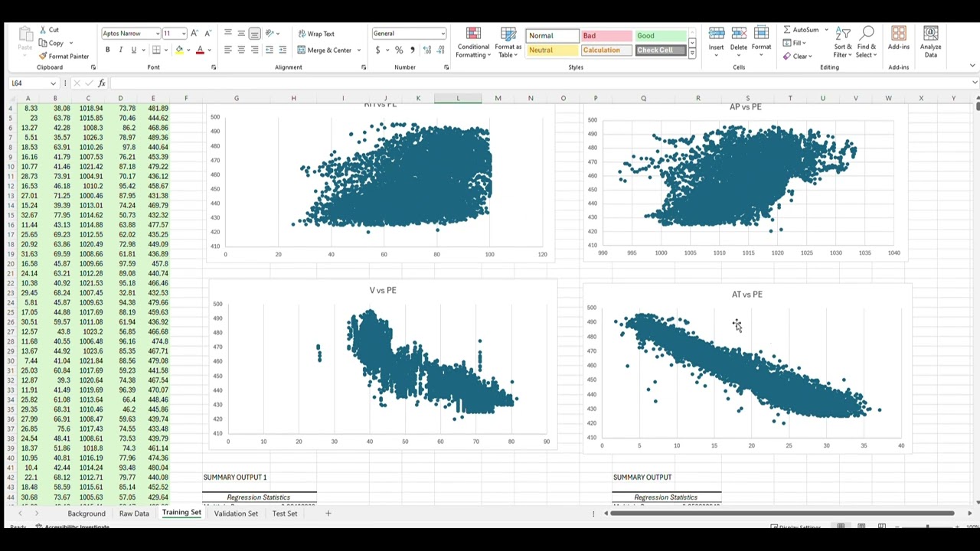Insert function using the fx icon

pyautogui.click(x=102, y=83)
